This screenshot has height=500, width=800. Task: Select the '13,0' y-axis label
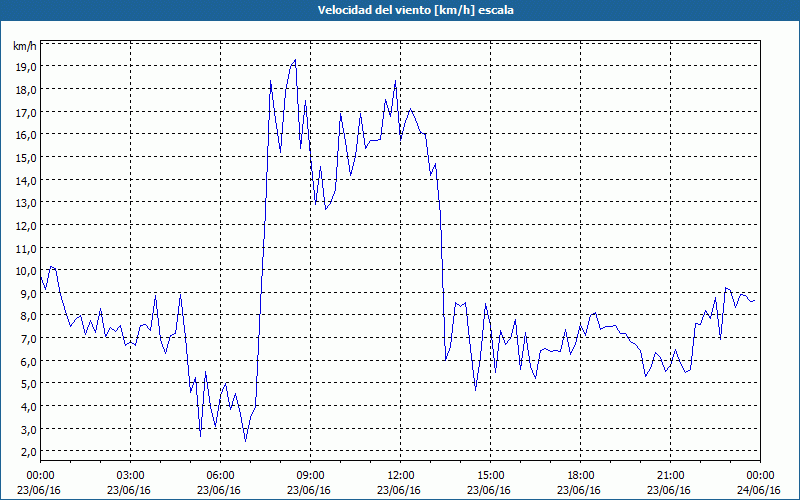pyautogui.click(x=25, y=203)
